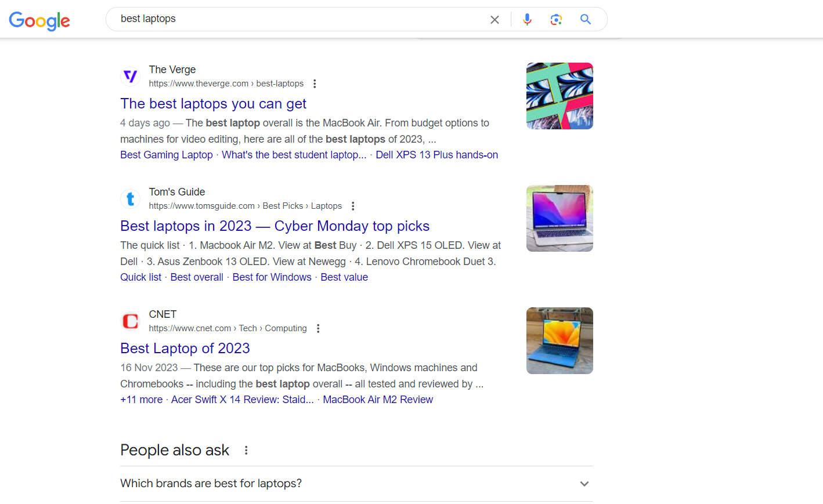Open Google Lens image search icon
The height and width of the screenshot is (504, 823).
tap(556, 20)
